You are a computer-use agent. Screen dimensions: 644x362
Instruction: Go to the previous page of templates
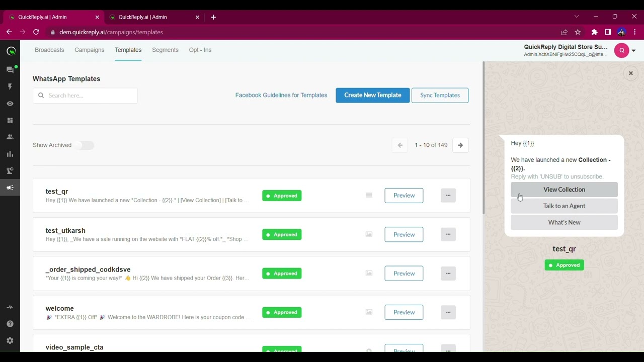pyautogui.click(x=400, y=145)
